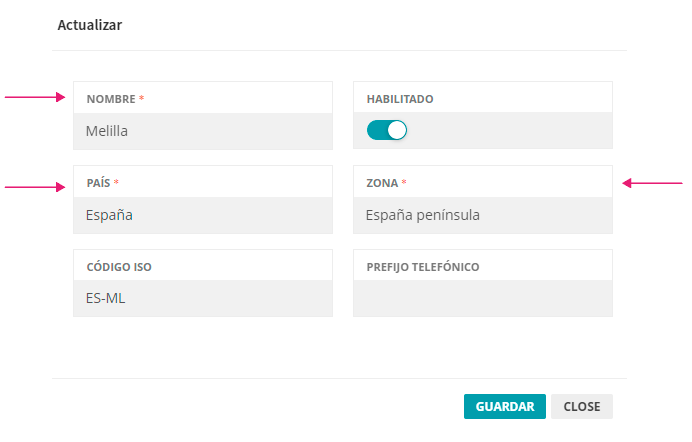Click the CÓDIGO ISO label
692x442 pixels.
pos(119,267)
